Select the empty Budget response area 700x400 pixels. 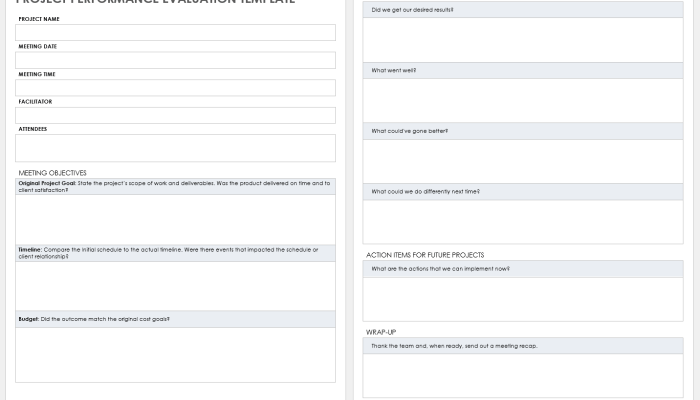[x=175, y=354]
